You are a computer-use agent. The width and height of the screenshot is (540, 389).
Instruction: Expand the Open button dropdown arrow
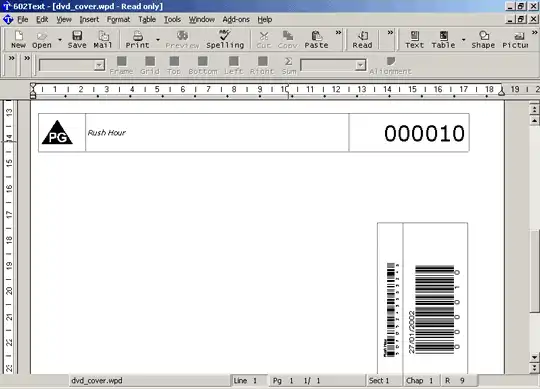[x=60, y=40]
